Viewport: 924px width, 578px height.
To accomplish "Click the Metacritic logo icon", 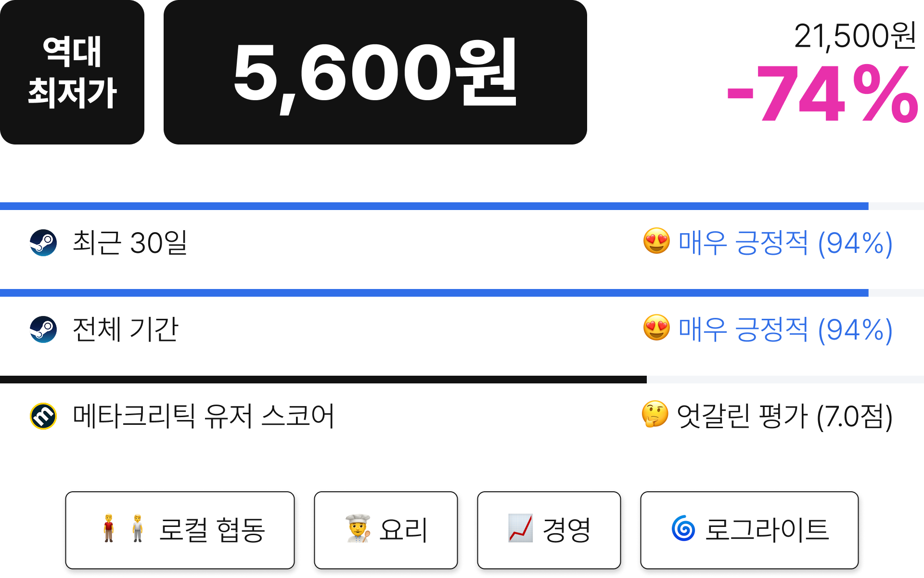I will (43, 416).
